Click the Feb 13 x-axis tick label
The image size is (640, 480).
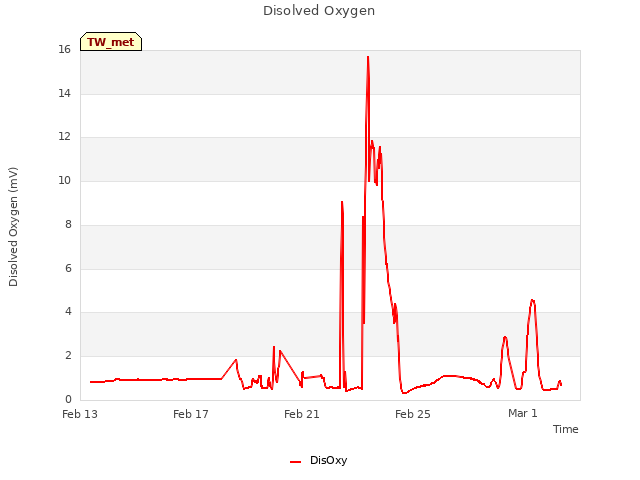click(x=80, y=414)
